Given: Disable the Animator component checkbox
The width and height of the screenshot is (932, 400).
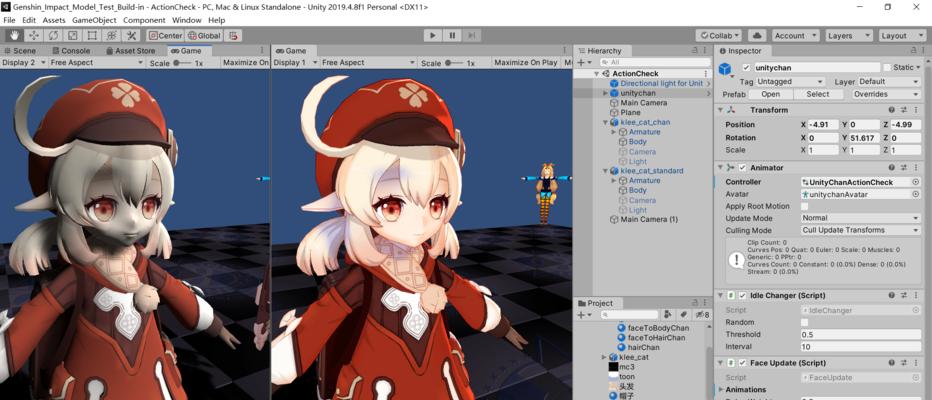Looking at the screenshot, I should click(742, 168).
